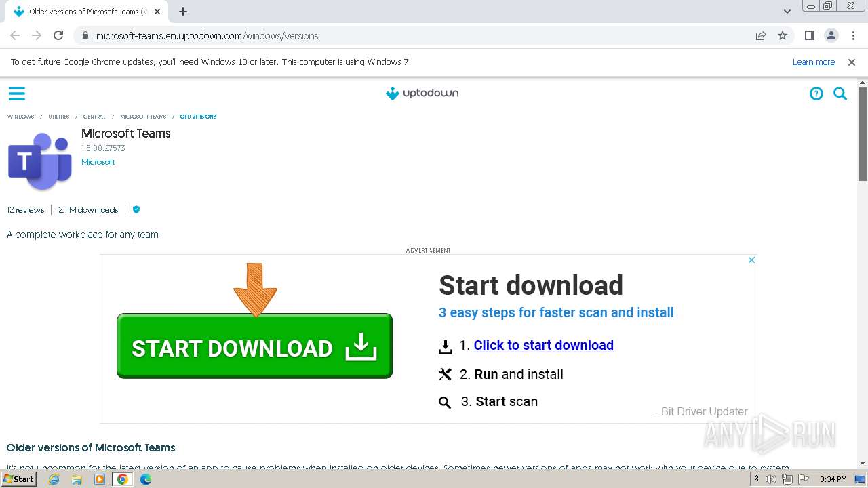Go to the GENERAL breadcrumb

click(94, 117)
